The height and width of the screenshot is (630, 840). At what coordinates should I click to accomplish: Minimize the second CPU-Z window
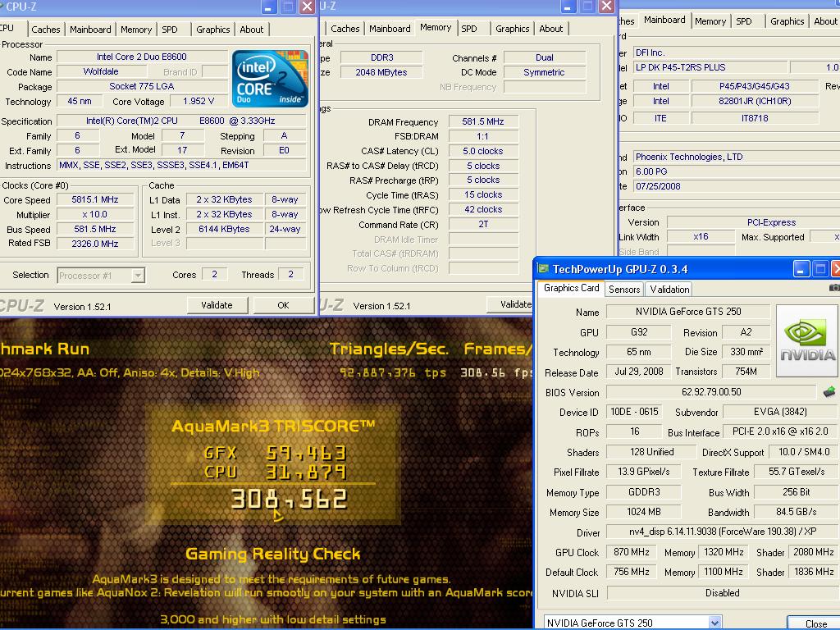click(x=568, y=7)
